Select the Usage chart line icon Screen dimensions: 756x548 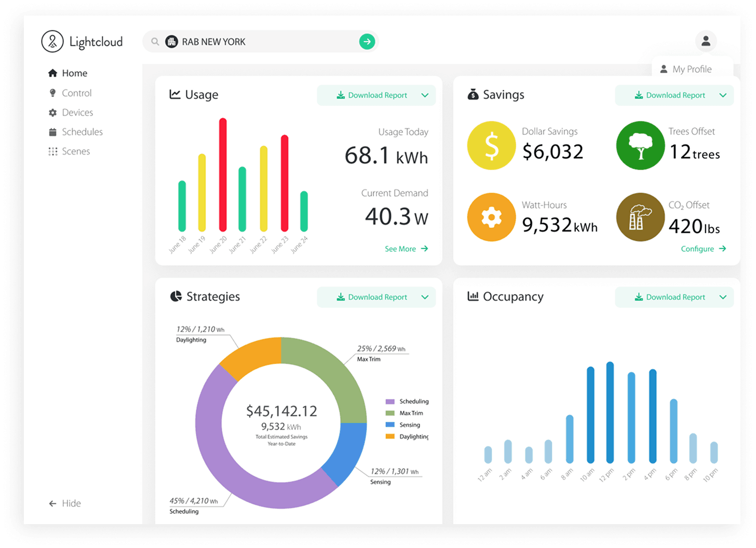[x=174, y=94]
